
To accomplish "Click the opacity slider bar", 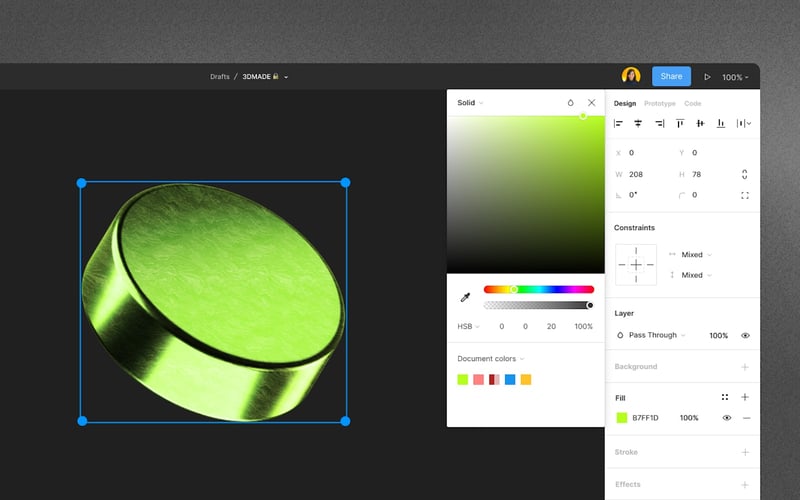I will [x=539, y=305].
